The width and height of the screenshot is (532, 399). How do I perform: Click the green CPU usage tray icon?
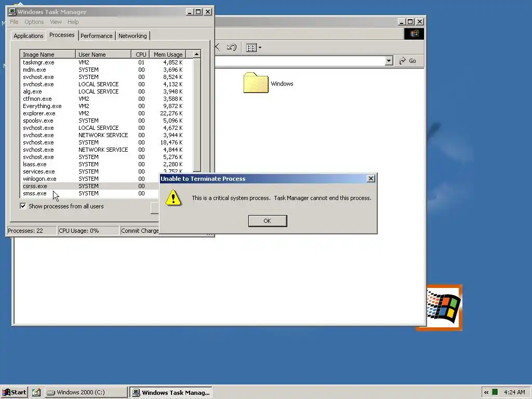(x=495, y=392)
